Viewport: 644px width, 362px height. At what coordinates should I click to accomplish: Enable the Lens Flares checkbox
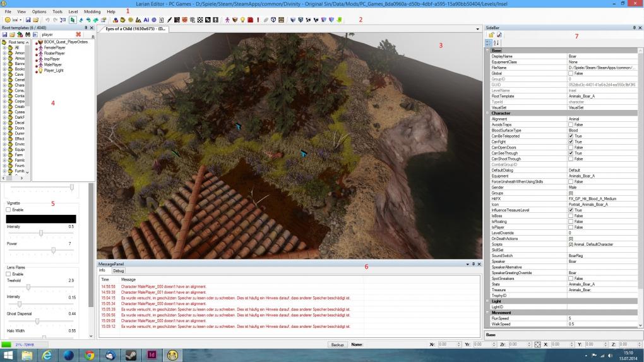(8, 274)
